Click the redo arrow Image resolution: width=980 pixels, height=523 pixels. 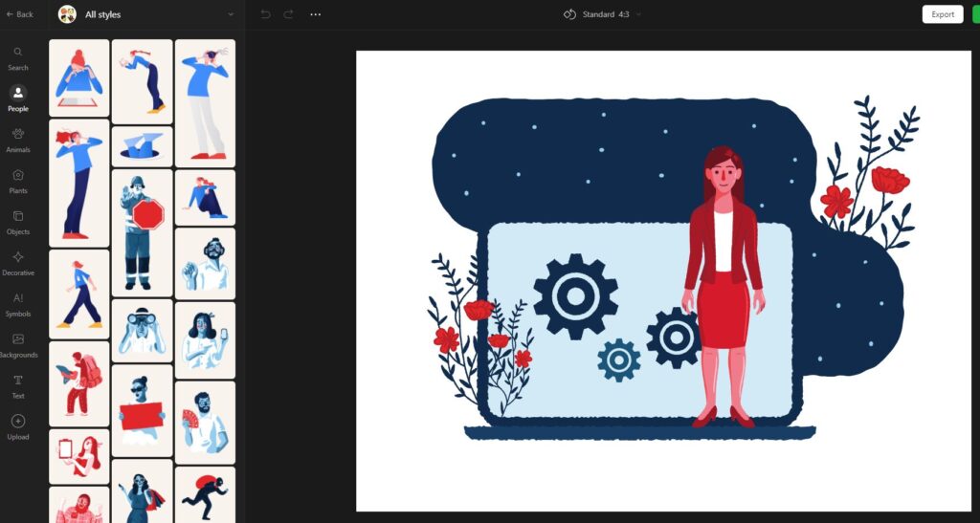[288, 14]
